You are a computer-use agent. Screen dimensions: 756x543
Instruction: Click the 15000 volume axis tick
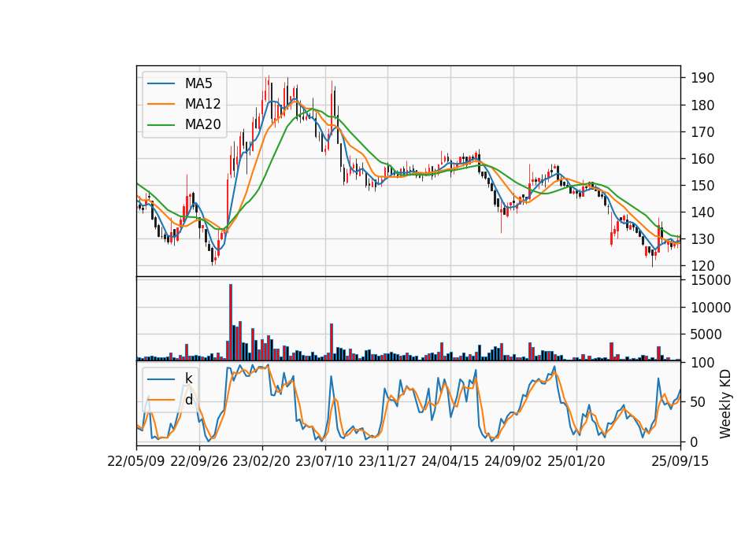[x=710, y=280]
